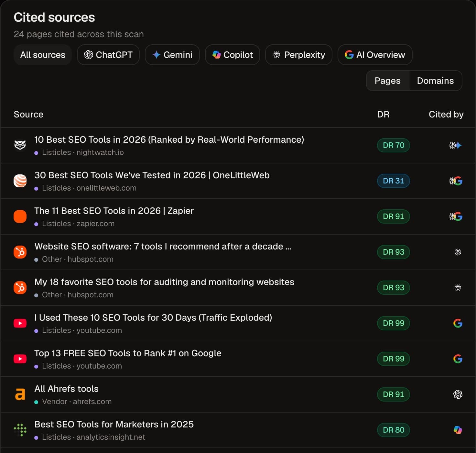Open Top 13 FREE SEO Tools link
This screenshot has width=476, height=453.
[128, 353]
